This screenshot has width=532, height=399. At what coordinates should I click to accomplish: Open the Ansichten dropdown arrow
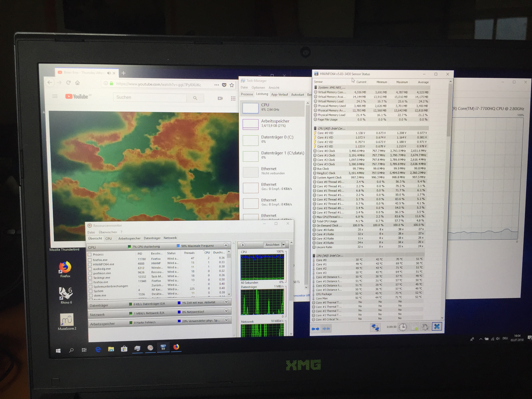click(x=283, y=245)
